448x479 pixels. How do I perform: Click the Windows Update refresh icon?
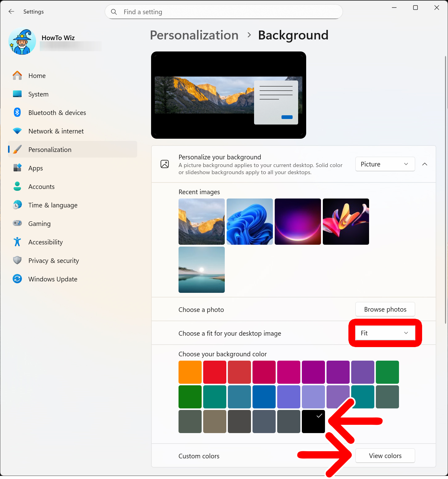coord(17,279)
